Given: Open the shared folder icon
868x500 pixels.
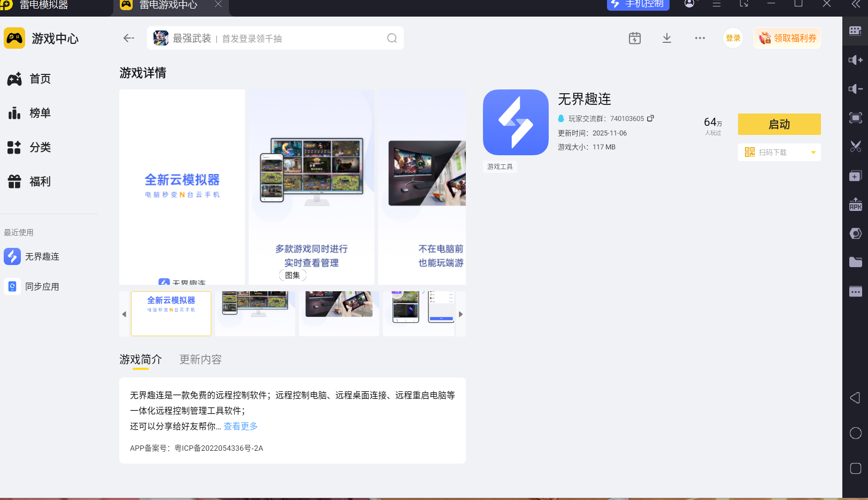Looking at the screenshot, I should click(x=856, y=262).
